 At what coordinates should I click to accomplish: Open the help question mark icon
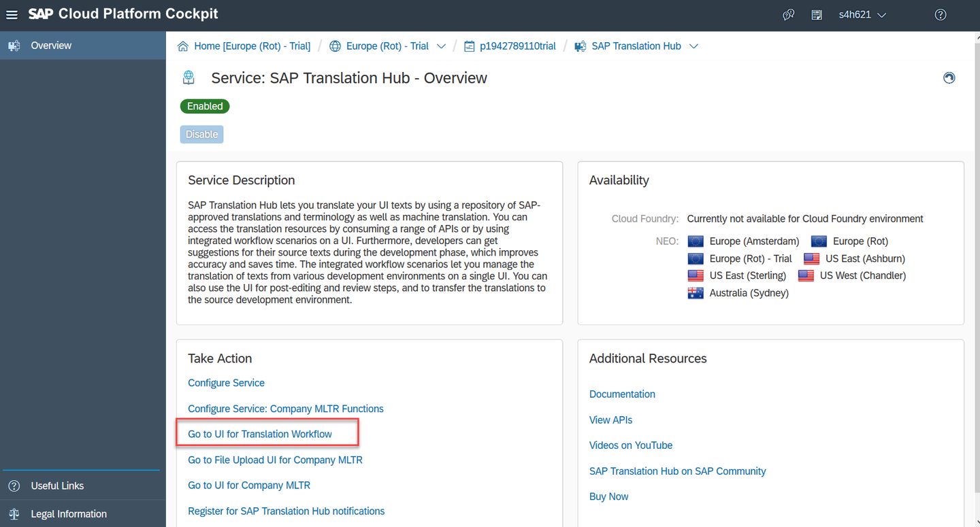coord(941,14)
